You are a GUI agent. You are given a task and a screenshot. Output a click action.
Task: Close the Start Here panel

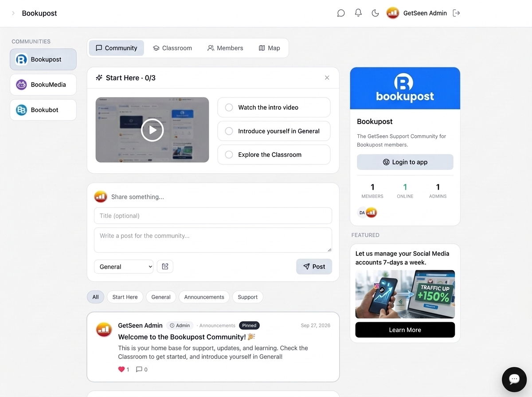(x=327, y=78)
